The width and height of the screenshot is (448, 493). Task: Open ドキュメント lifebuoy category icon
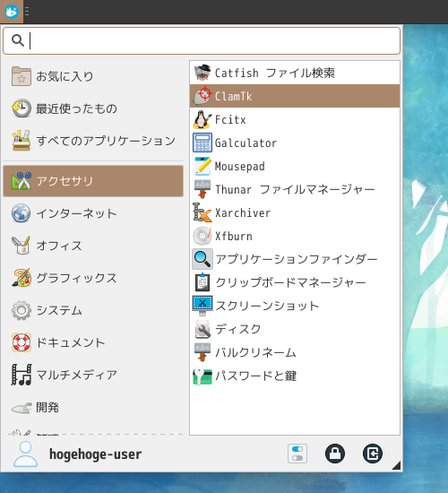pos(22,342)
